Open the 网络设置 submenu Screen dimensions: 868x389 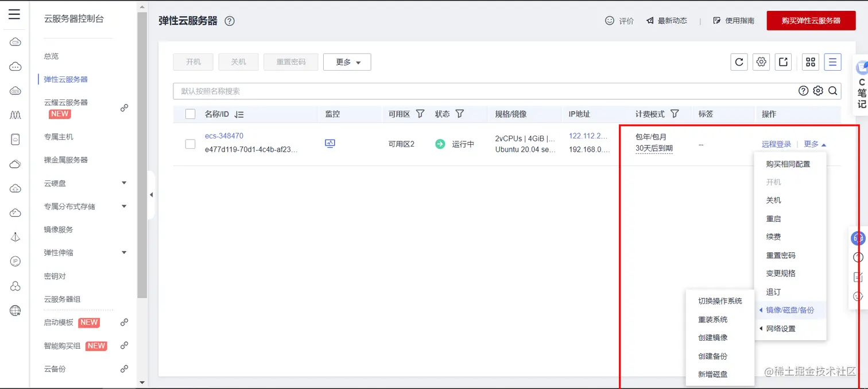pyautogui.click(x=790, y=329)
